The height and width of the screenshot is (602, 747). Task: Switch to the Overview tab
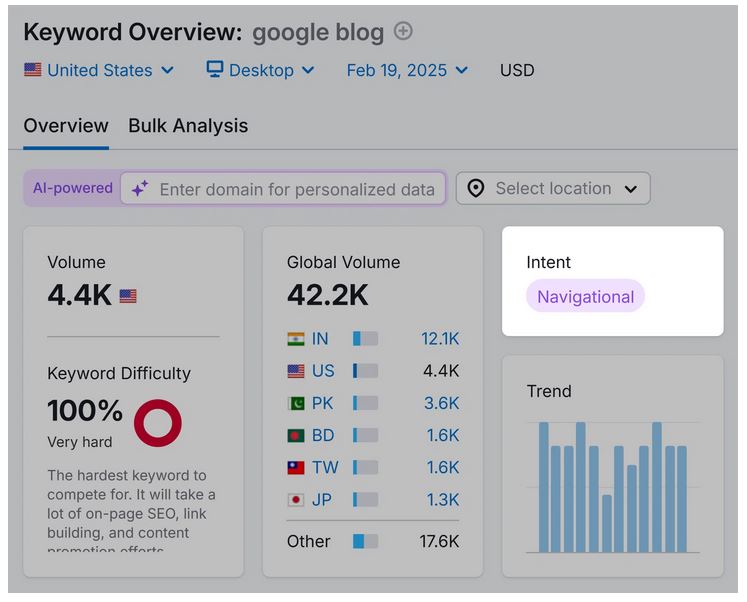tap(66, 126)
